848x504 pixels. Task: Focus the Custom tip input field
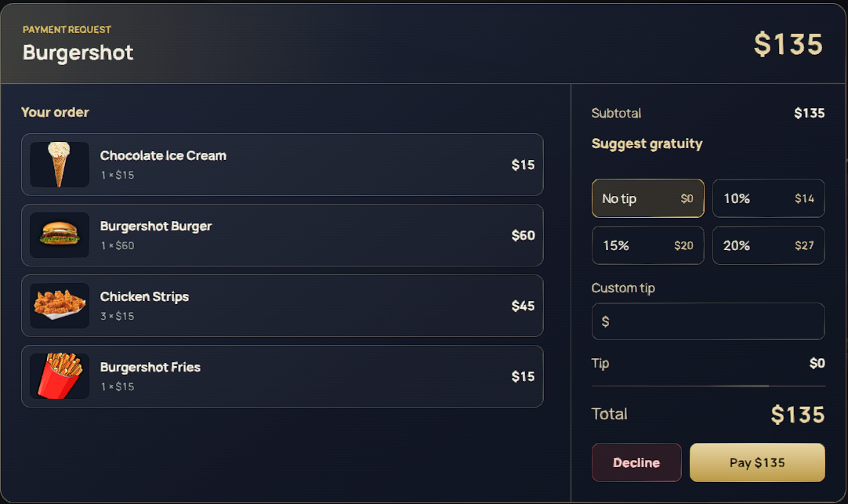(x=708, y=321)
